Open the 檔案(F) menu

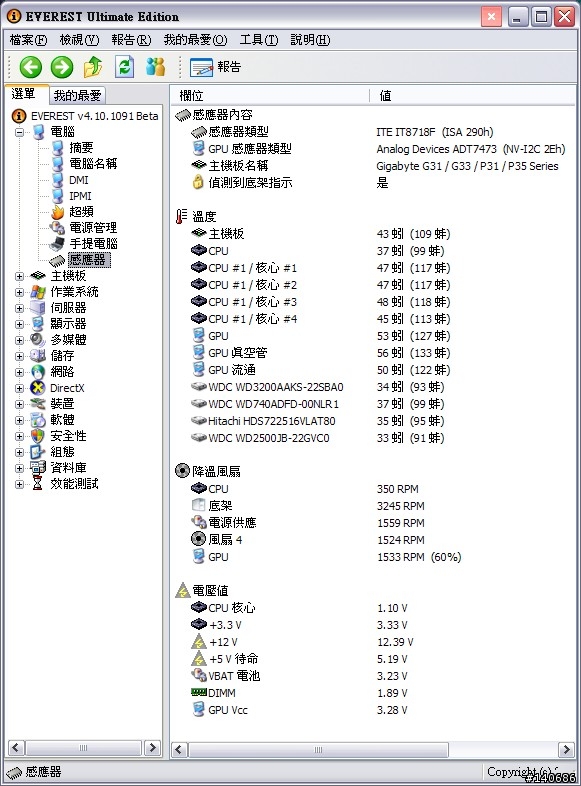pos(28,40)
